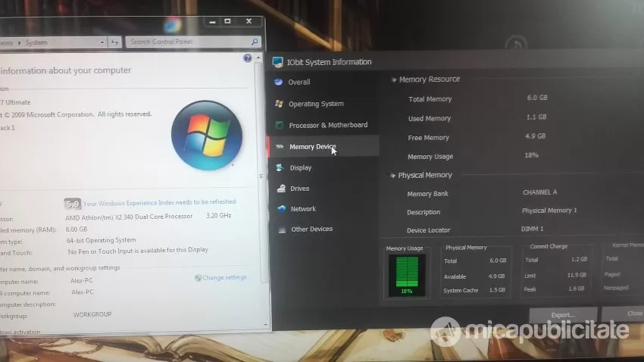Click the Display monitor icon
Image resolution: width=644 pixels, height=362 pixels.
click(x=280, y=167)
